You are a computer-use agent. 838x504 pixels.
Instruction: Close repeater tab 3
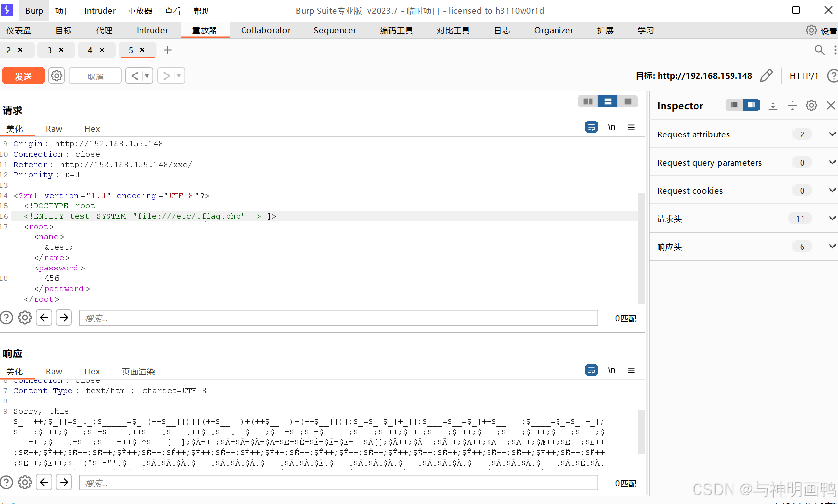click(61, 50)
